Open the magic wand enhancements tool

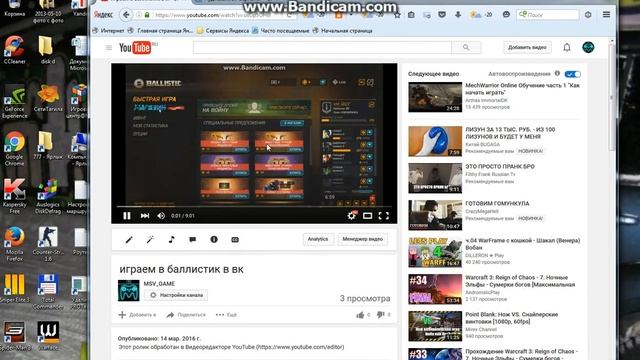point(150,240)
